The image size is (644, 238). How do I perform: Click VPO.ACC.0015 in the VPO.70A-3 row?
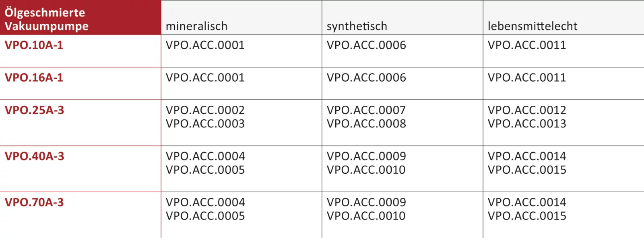(526, 216)
